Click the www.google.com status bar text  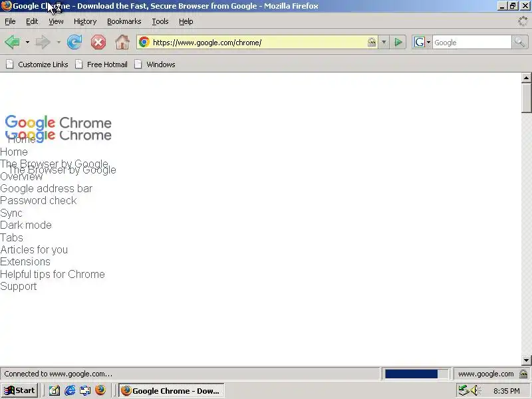tap(486, 374)
